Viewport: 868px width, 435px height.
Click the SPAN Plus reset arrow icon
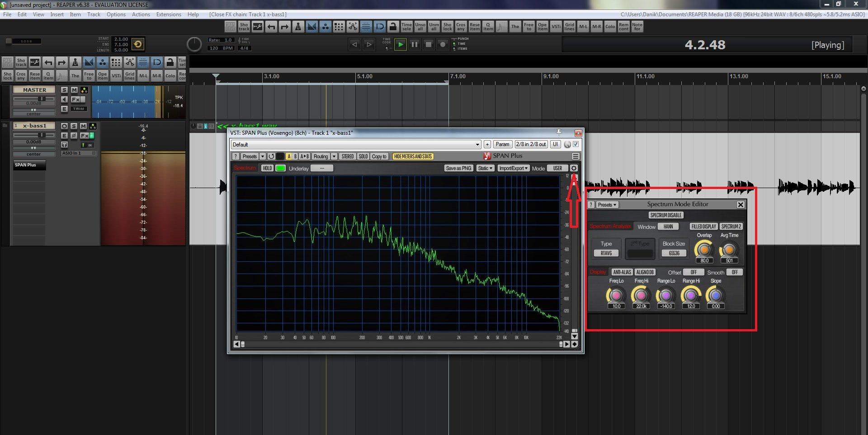point(271,156)
